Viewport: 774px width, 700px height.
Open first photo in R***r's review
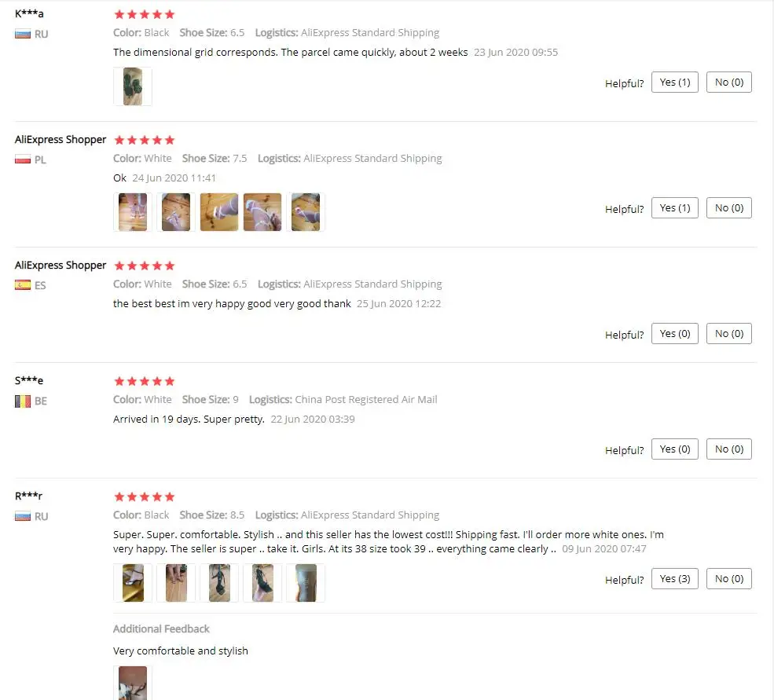(x=132, y=582)
